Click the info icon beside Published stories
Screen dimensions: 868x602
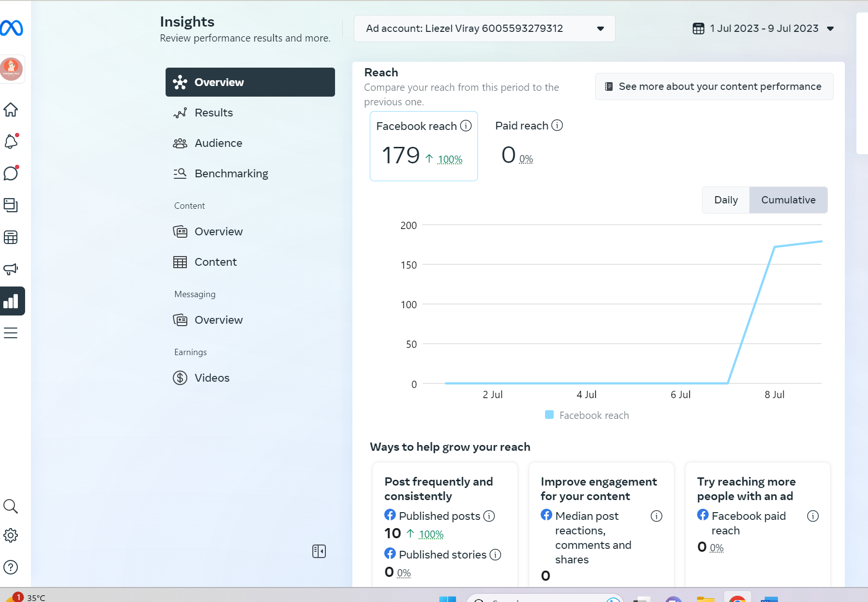point(495,555)
